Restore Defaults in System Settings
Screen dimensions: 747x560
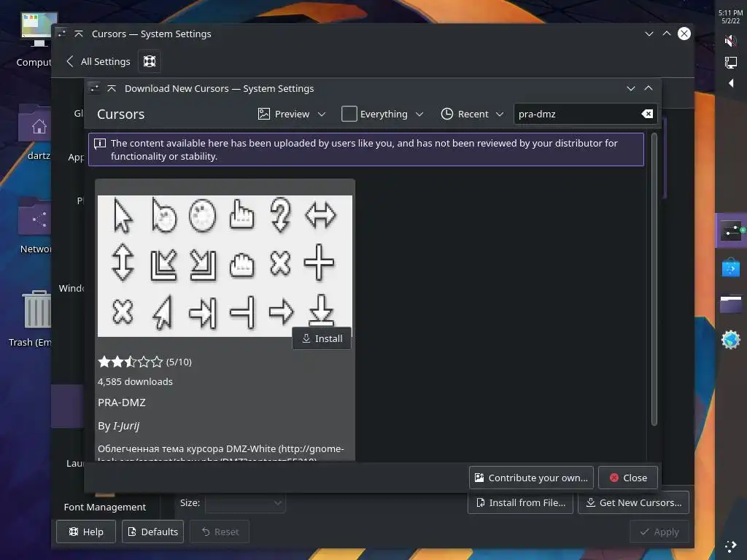pos(153,532)
